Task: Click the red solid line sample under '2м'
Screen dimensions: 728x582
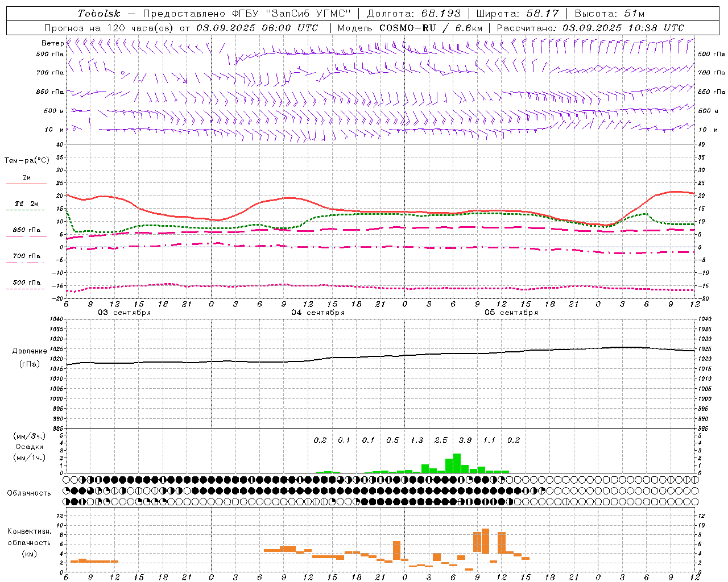Action: (x=26, y=184)
